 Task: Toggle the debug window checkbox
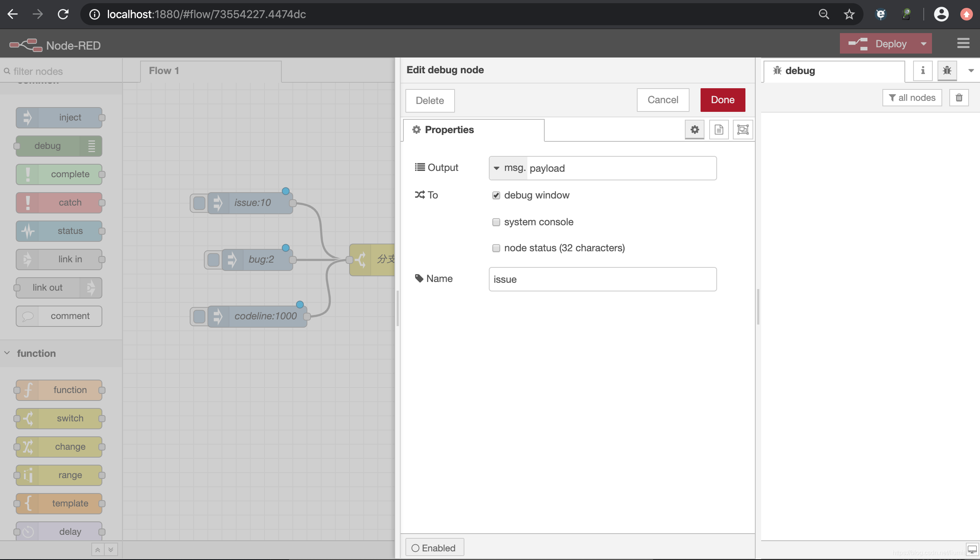pos(496,195)
